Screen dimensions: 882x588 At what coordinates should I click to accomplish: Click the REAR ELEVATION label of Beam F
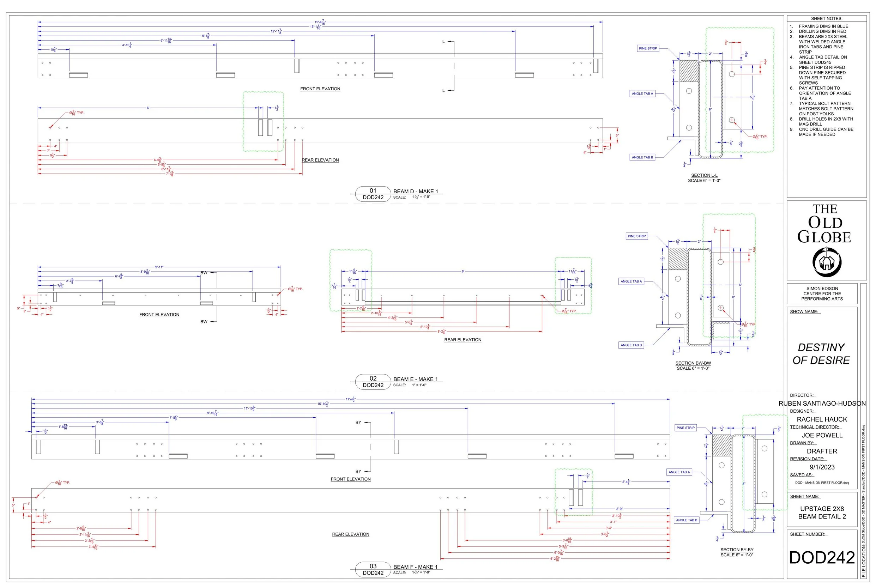[x=351, y=534]
